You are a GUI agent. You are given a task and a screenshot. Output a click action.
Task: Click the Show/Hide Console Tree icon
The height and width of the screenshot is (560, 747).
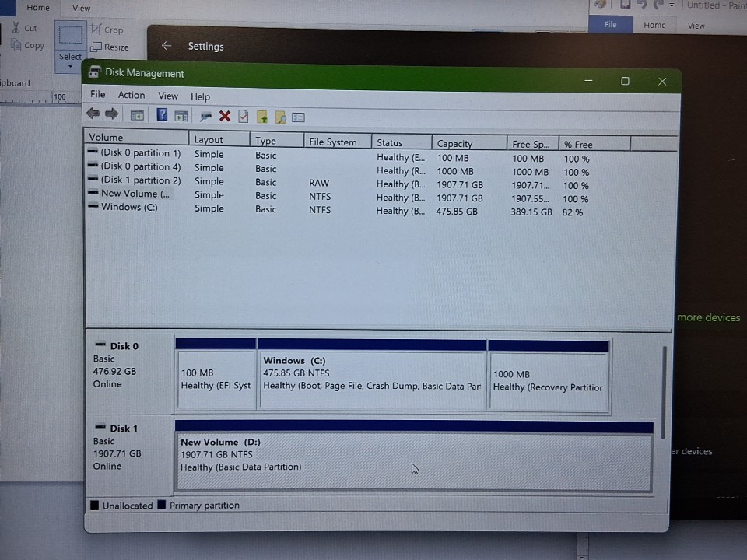pos(137,115)
